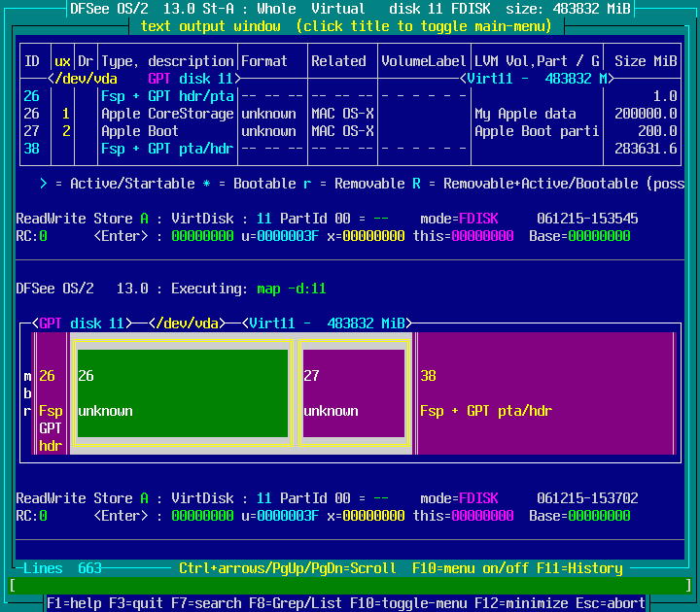Click in the green command entry field
This screenshot has width=700, height=612.
click(350, 585)
